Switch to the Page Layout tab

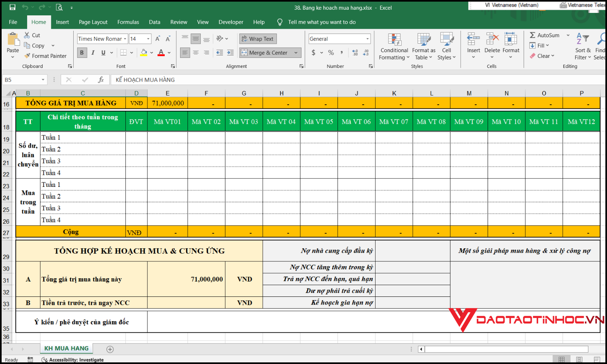[93, 22]
